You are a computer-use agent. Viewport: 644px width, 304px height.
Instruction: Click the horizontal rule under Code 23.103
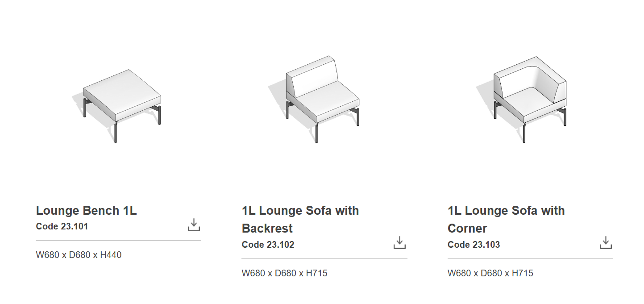click(x=530, y=258)
